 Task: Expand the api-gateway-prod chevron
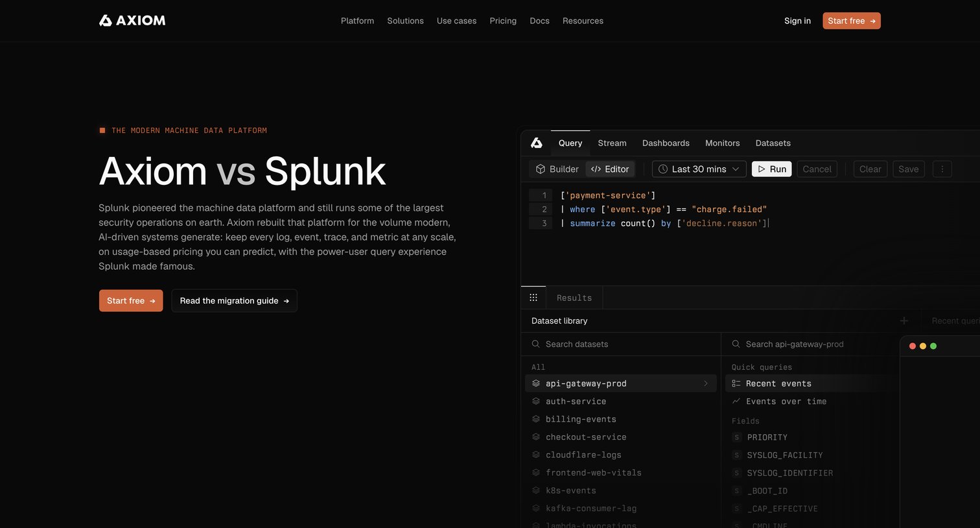[x=706, y=383]
